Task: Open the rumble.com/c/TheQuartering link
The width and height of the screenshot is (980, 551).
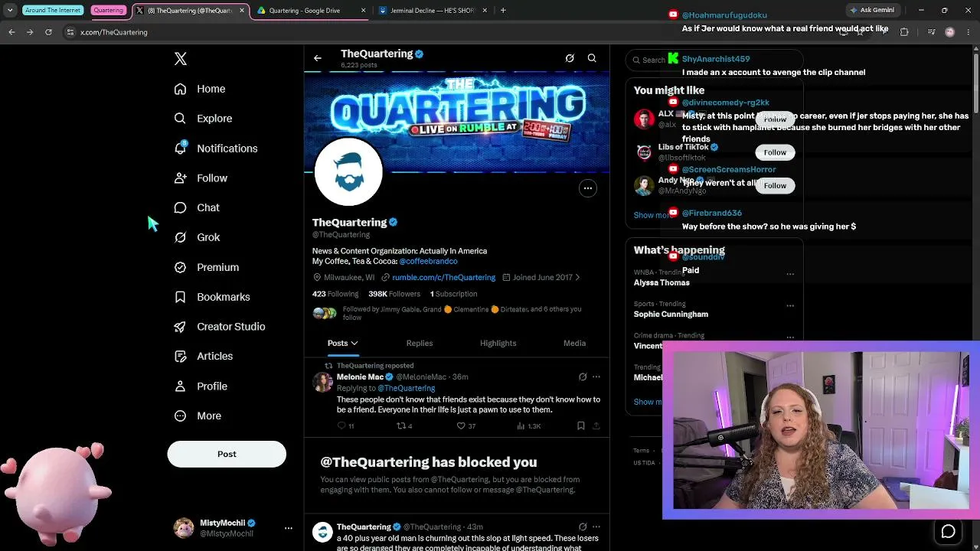Action: coord(443,277)
